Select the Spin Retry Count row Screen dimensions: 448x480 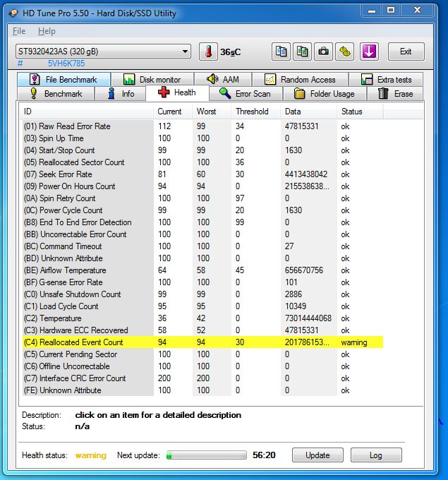202,198
